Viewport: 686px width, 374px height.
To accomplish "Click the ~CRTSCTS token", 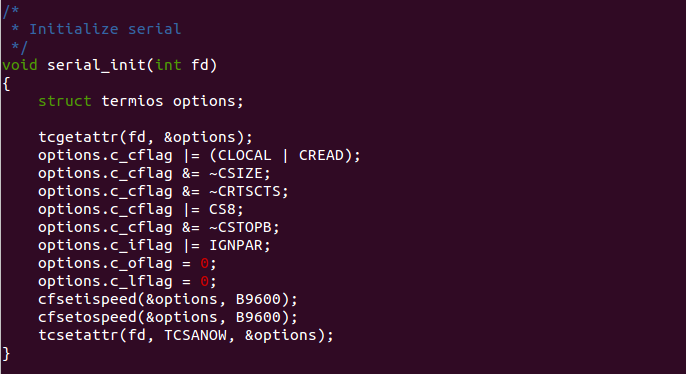I will pos(245,191).
